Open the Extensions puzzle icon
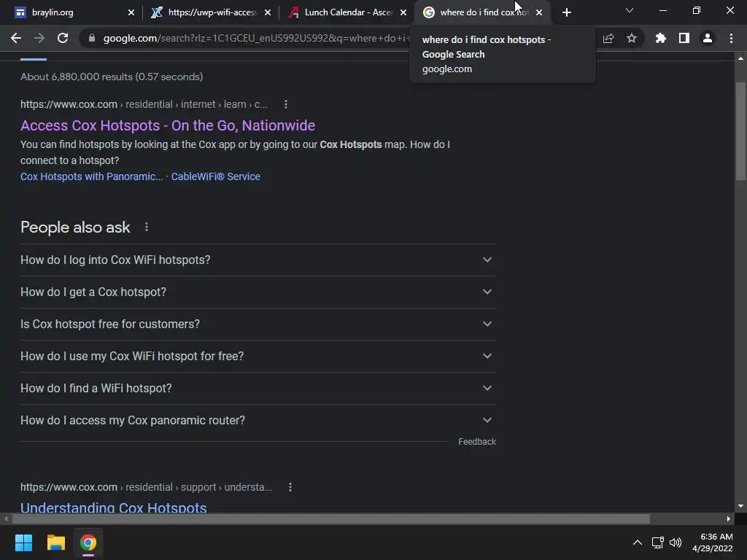 coord(660,38)
